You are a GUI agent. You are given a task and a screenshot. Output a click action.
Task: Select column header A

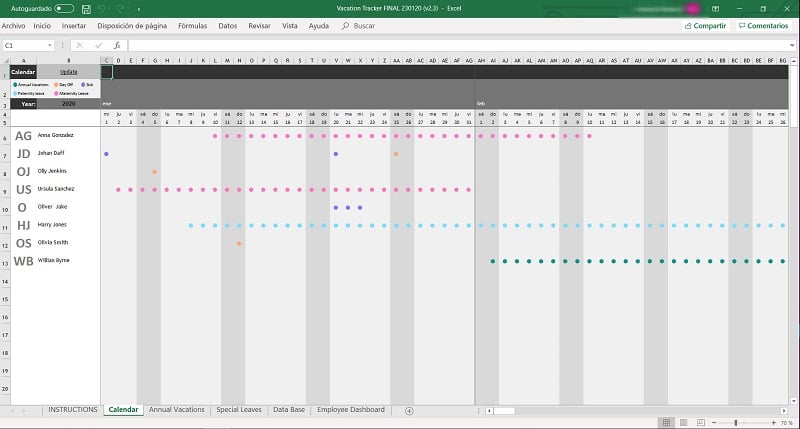(x=23, y=61)
